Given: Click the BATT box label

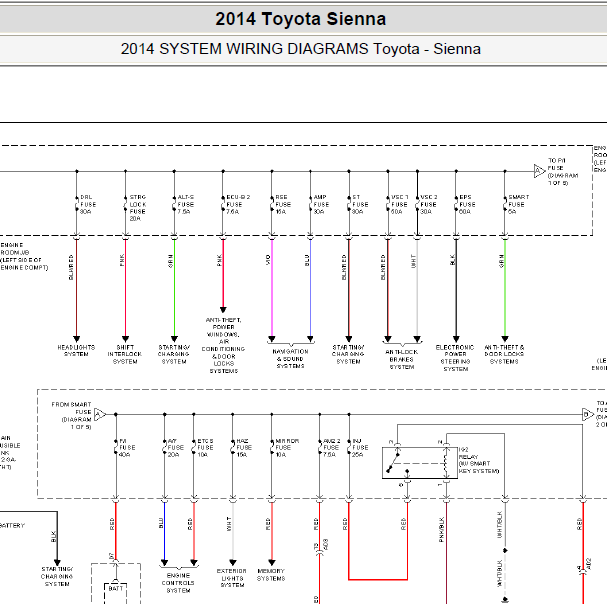Looking at the screenshot, I should 115,589.
